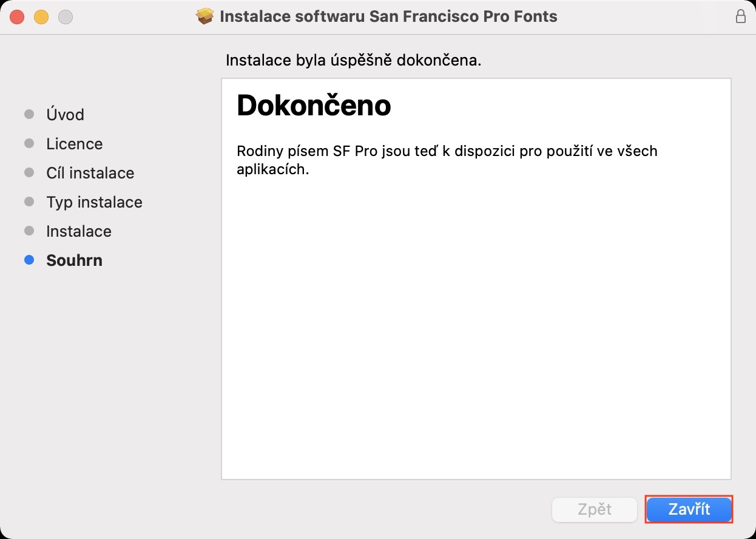The image size is (756, 539).
Task: Select the Typ instalace step
Action: [x=94, y=202]
